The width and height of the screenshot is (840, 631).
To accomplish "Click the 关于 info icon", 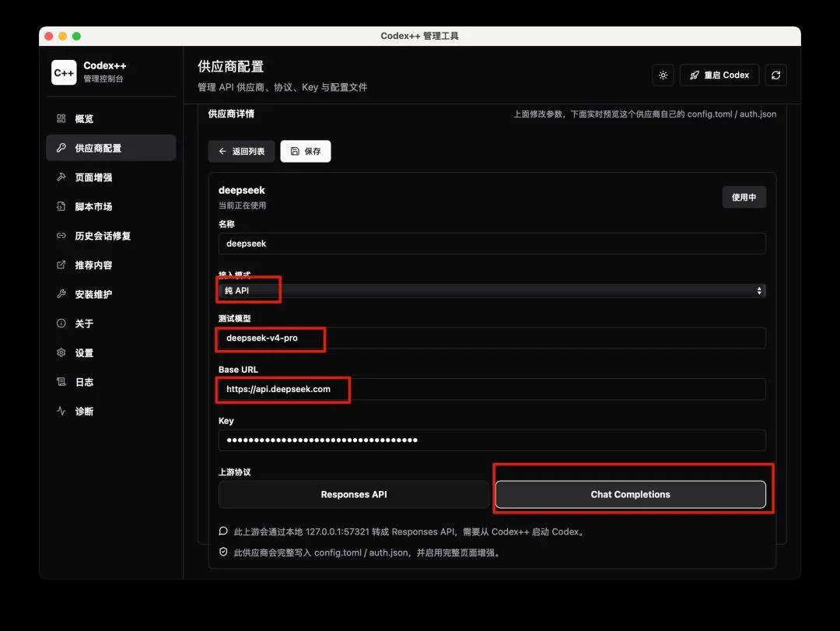I will (x=61, y=323).
